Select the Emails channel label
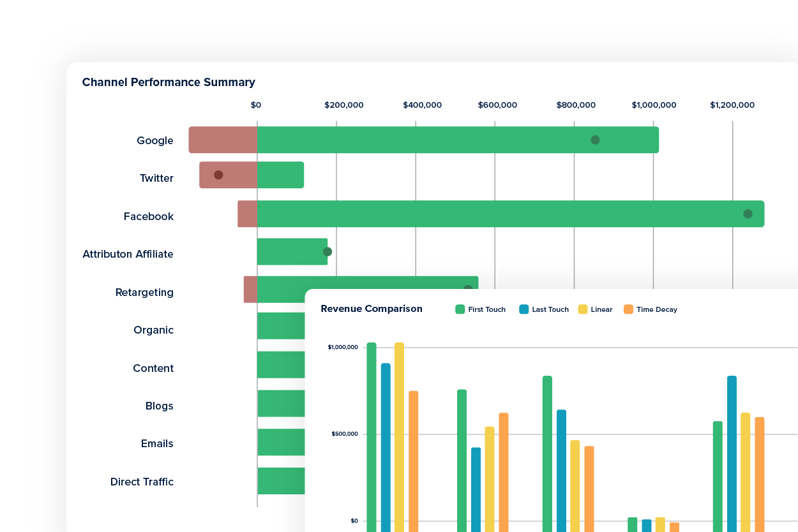 point(157,443)
